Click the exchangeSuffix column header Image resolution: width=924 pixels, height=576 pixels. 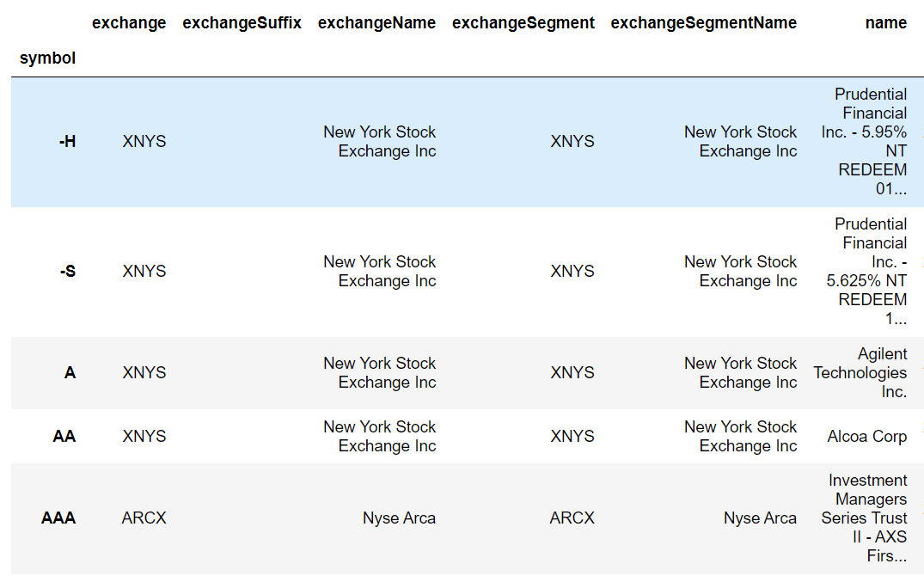click(242, 23)
